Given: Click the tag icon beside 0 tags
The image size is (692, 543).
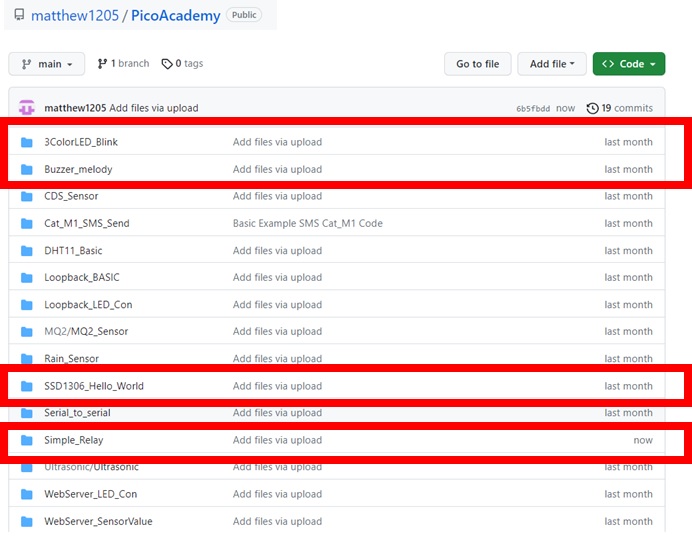Looking at the screenshot, I should pyautogui.click(x=167, y=64).
